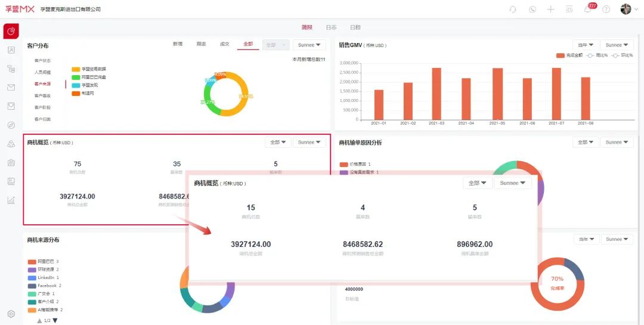Open Sunnee dropdown above completion rate donut
Image resolution: width=644 pixels, height=325 pixels.
click(617, 239)
